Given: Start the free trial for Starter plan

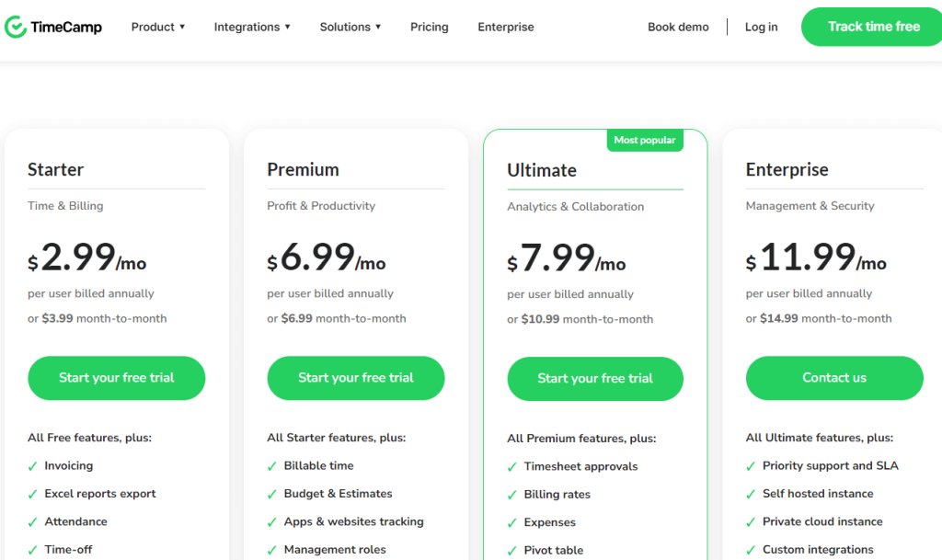Looking at the screenshot, I should pyautogui.click(x=117, y=378).
